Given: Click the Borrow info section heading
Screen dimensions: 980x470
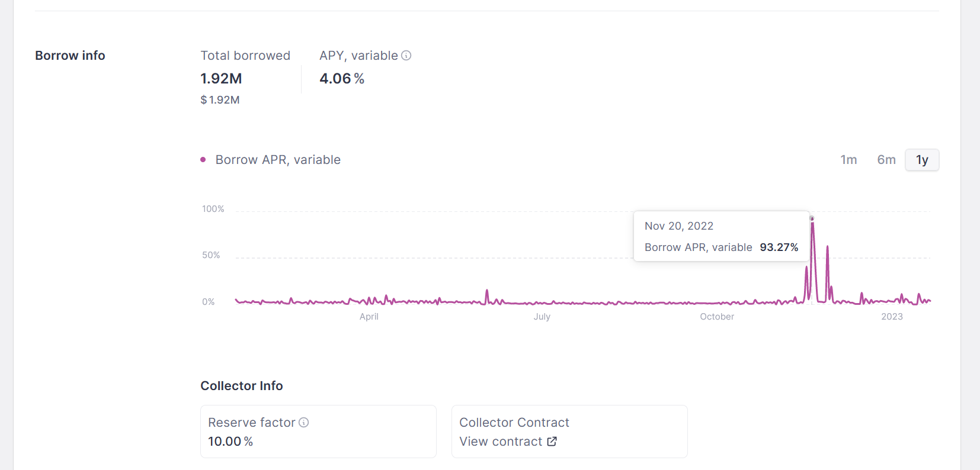Looking at the screenshot, I should coord(70,56).
